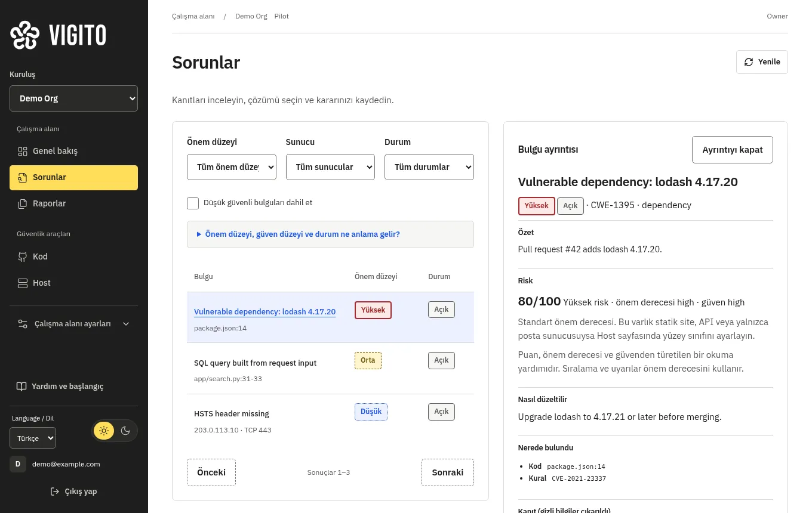Open the Kuruluş Demo Org dropdown
The image size is (812, 513).
(x=73, y=98)
